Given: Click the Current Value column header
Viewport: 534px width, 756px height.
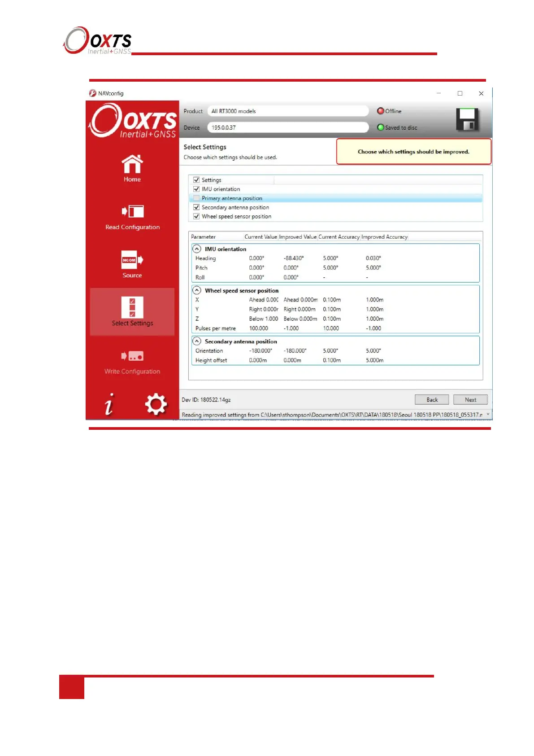Looking at the screenshot, I should [x=261, y=237].
